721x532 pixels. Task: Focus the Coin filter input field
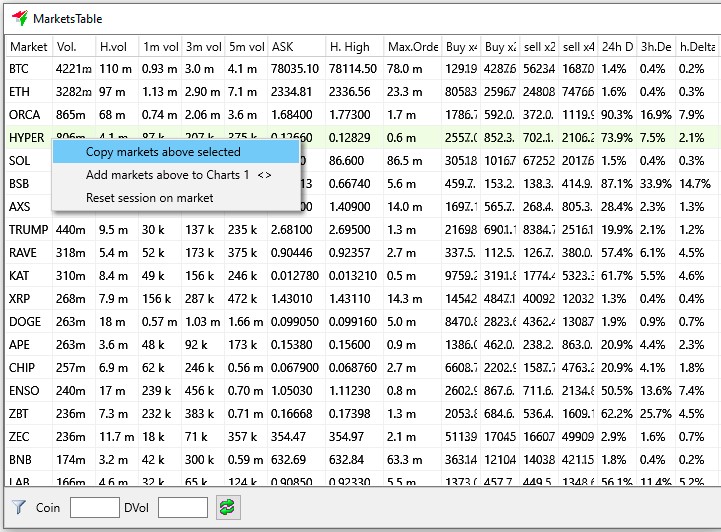click(95, 508)
